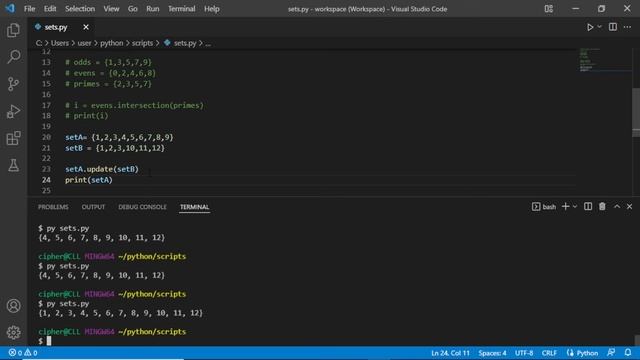Open the Extensions view
Image resolution: width=640 pixels, height=360 pixels.
(13, 138)
